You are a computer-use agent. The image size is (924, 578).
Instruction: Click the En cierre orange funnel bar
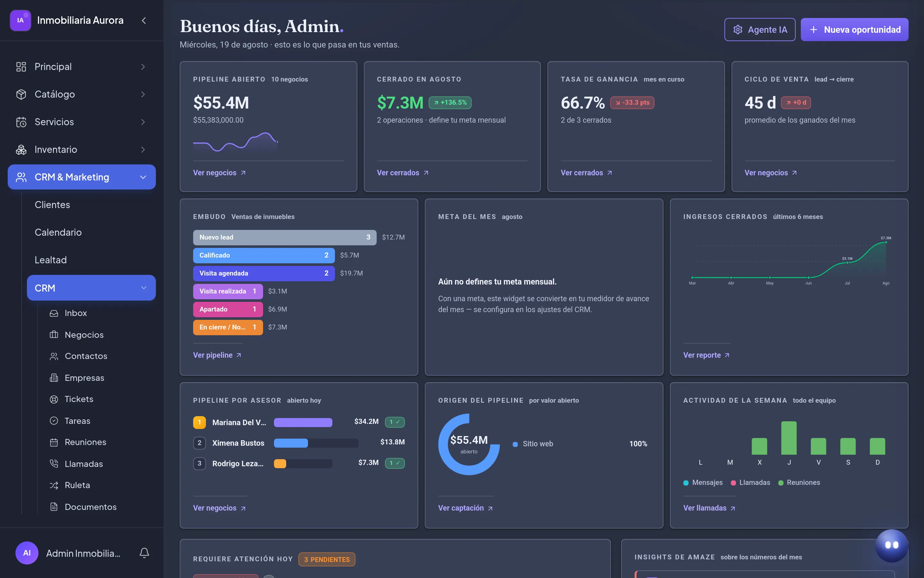tap(228, 327)
